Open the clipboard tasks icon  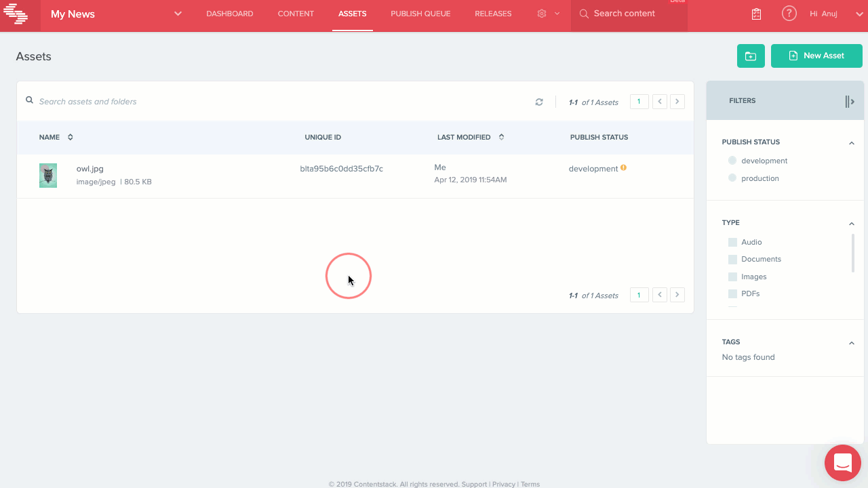[x=756, y=14]
